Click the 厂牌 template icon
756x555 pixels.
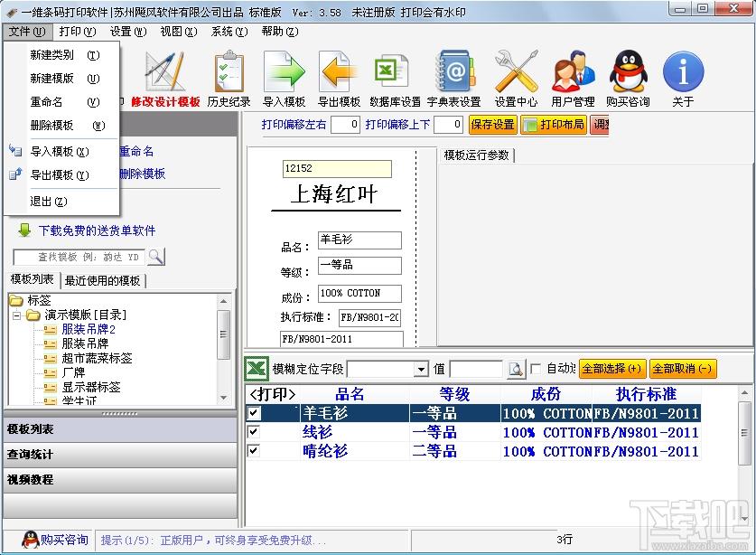51,372
